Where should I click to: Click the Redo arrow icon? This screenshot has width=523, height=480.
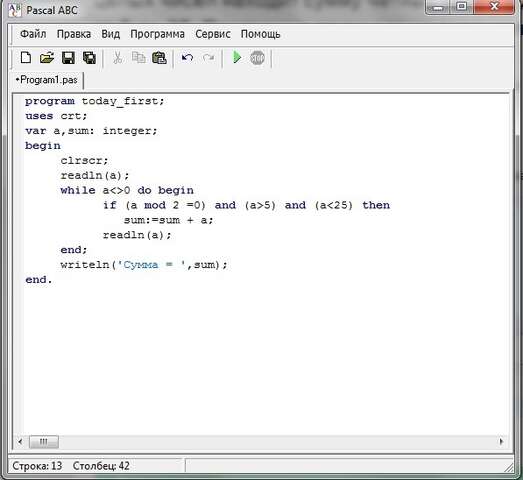pos(208,58)
